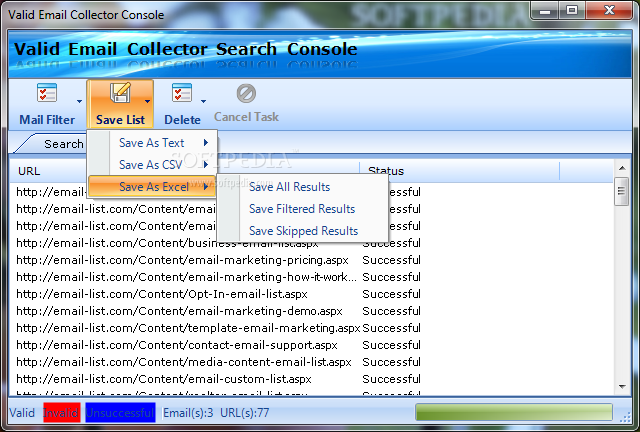This screenshot has height=432, width=640.
Task: Minimize the Valid Email Collector Console window
Action: tap(544, 11)
